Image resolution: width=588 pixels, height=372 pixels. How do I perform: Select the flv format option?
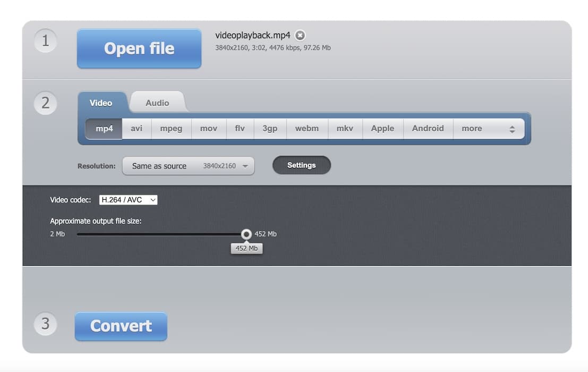[240, 129]
